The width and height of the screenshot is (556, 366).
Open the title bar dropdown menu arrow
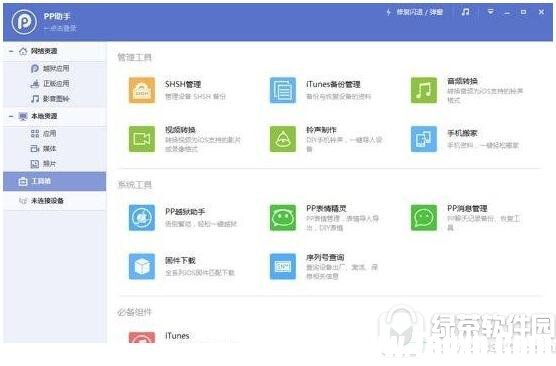click(490, 12)
